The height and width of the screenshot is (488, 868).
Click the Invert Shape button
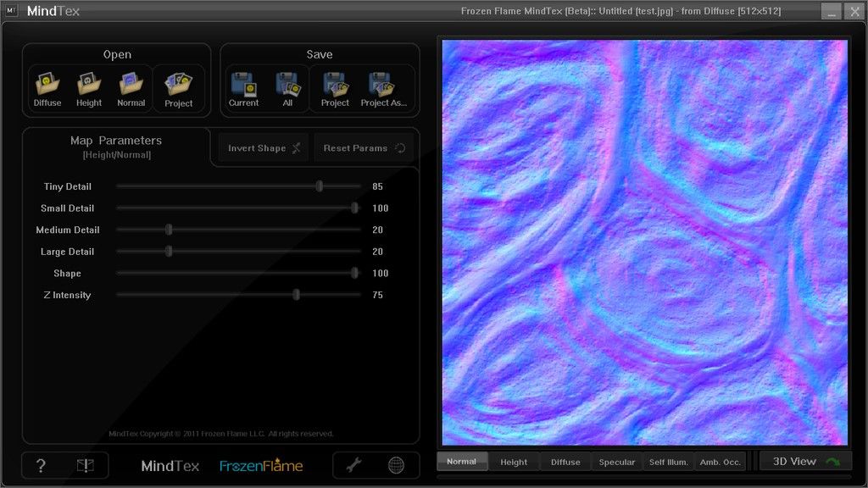(264, 148)
